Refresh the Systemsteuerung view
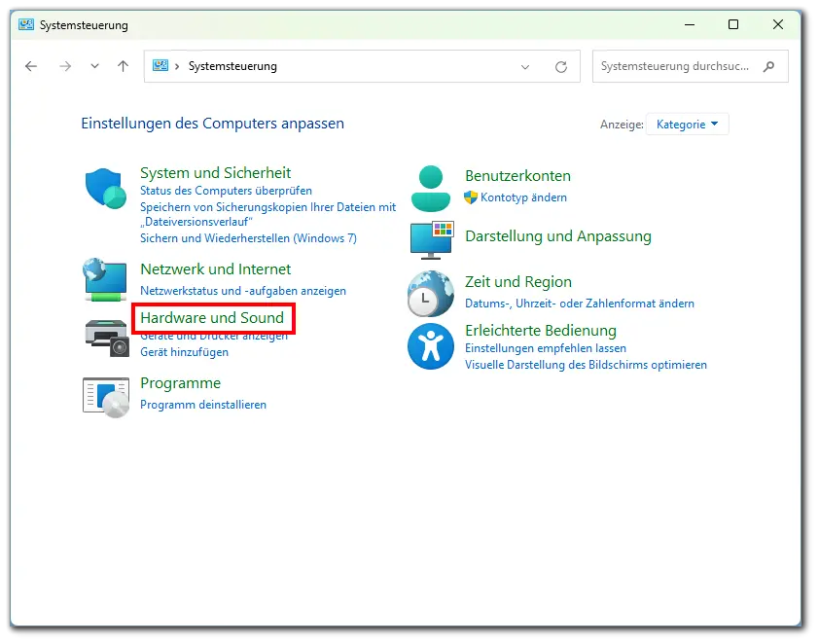819x644 pixels. pos(561,67)
